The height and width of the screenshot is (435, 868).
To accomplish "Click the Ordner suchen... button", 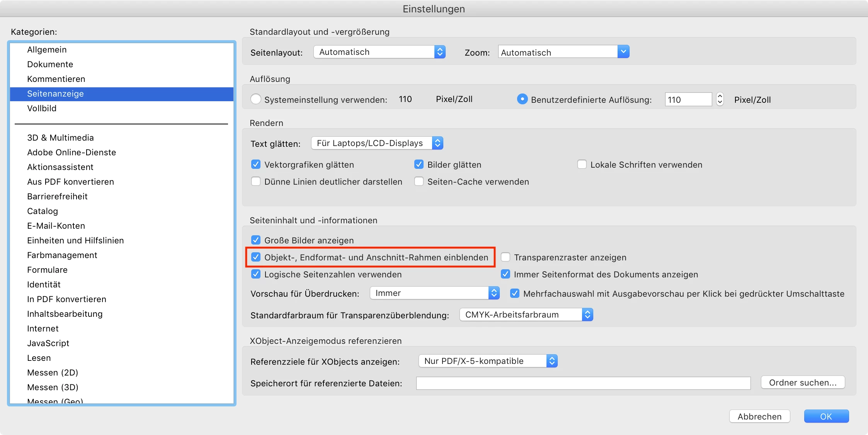I will pos(802,382).
